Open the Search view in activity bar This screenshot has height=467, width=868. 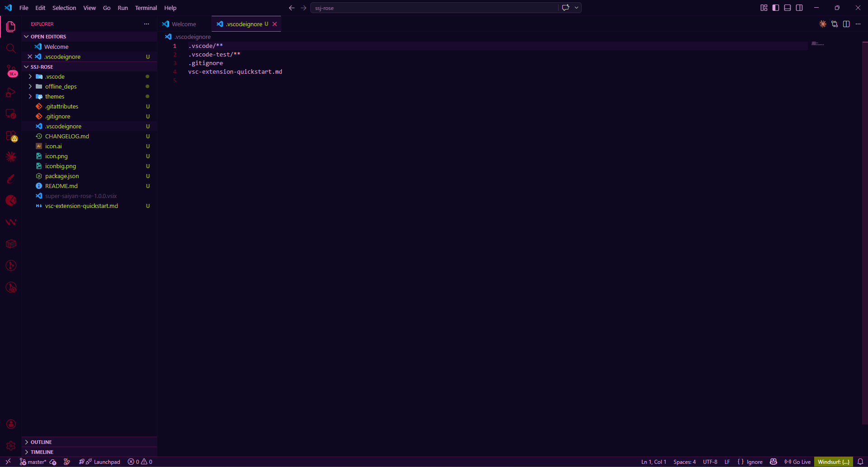click(11, 48)
